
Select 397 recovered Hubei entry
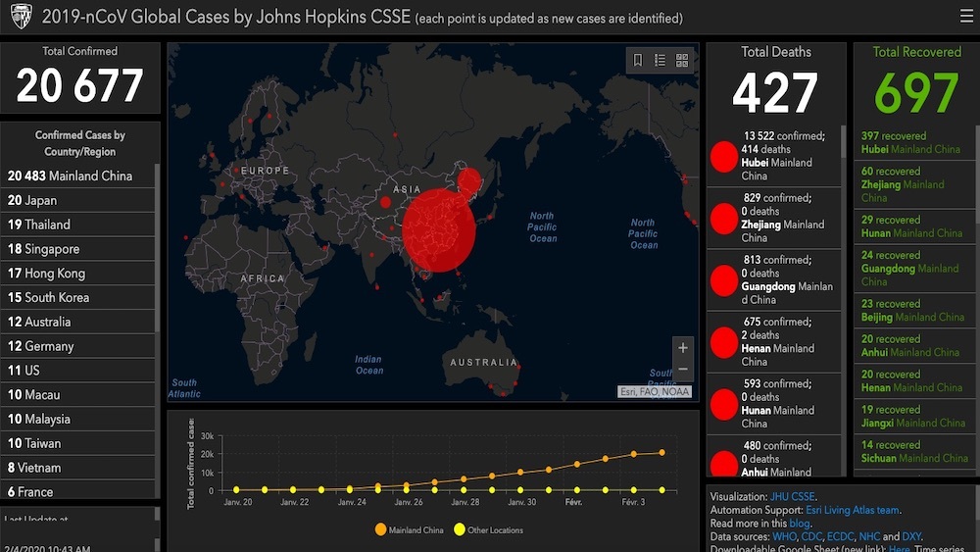pos(915,142)
